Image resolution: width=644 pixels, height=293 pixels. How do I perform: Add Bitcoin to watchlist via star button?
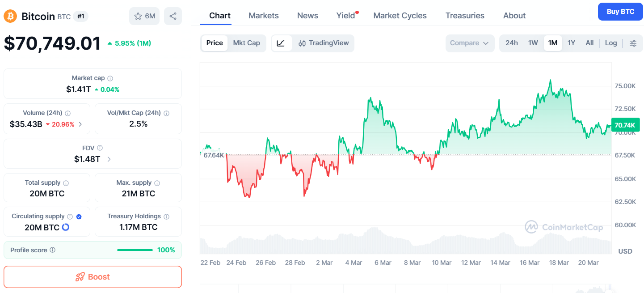[144, 16]
